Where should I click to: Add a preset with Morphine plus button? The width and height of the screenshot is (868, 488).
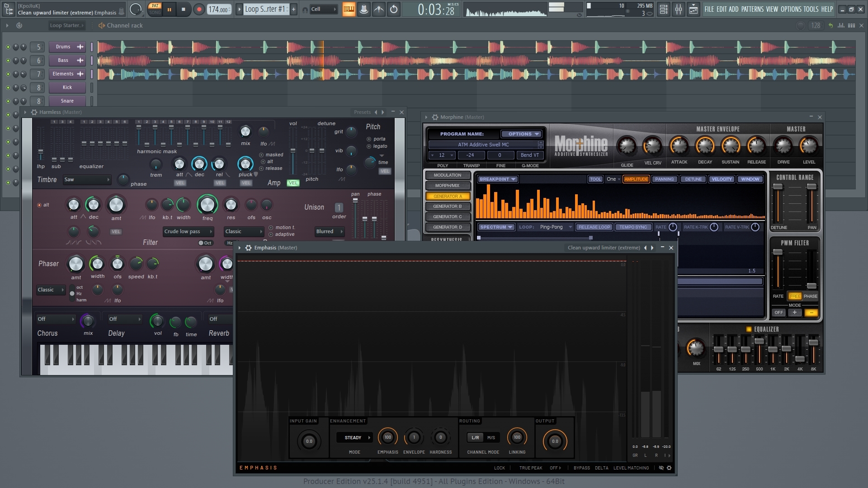[794, 313]
